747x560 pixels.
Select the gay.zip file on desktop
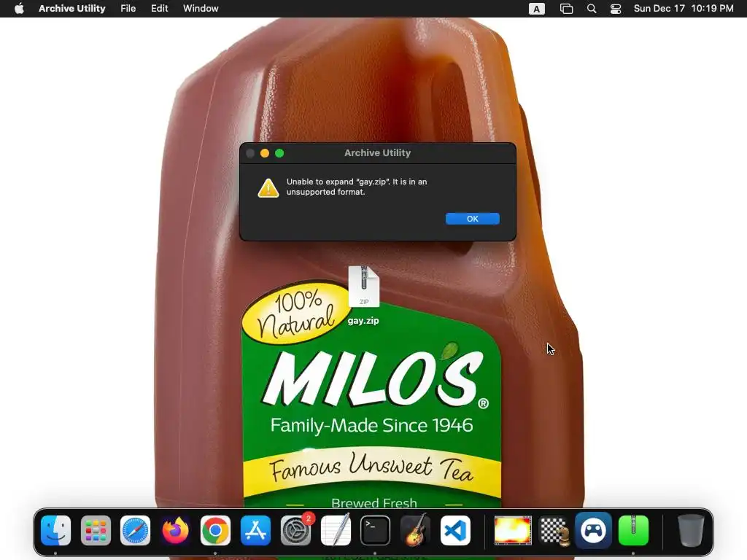(363, 295)
